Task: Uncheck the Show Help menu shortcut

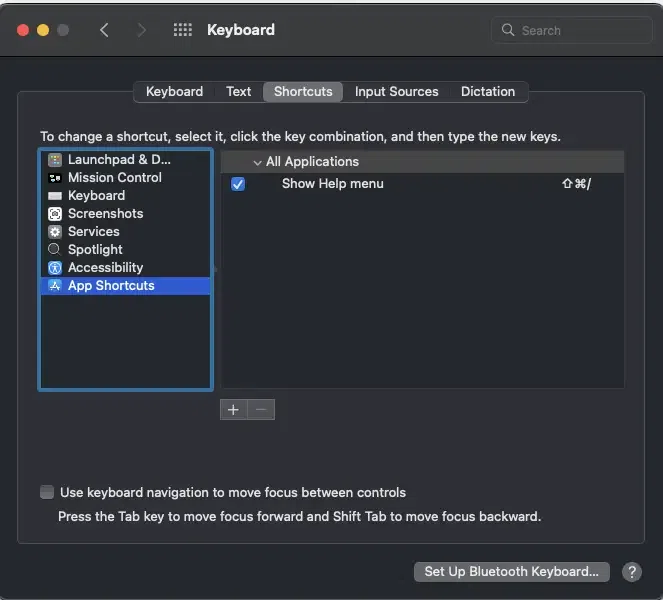Action: [x=238, y=184]
